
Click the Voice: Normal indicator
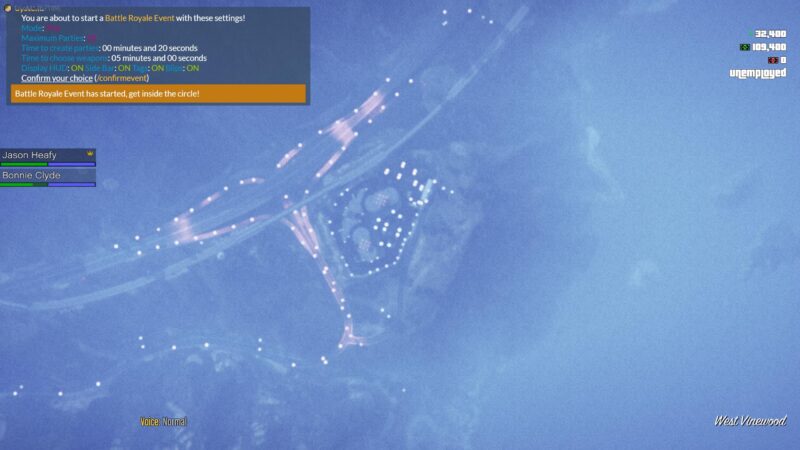163,422
